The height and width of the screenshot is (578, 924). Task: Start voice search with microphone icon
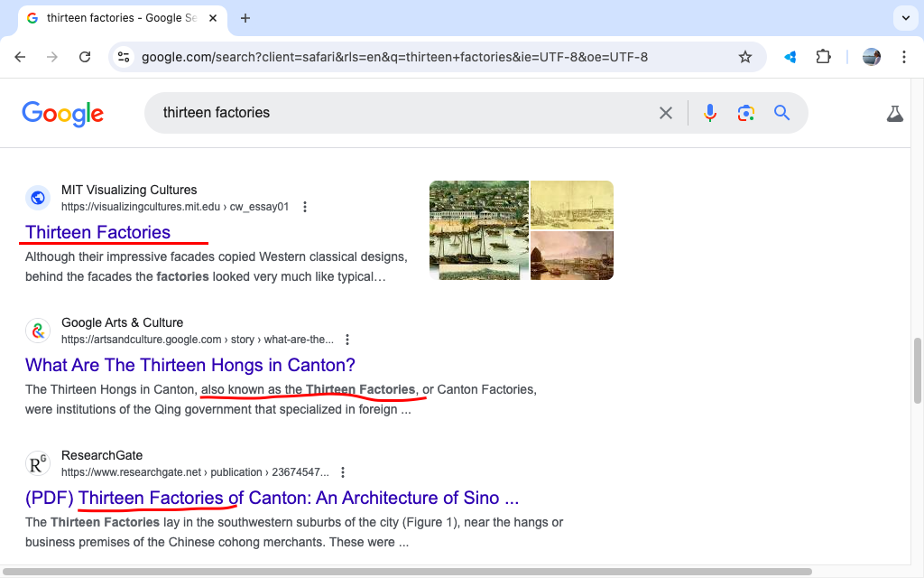tap(710, 113)
